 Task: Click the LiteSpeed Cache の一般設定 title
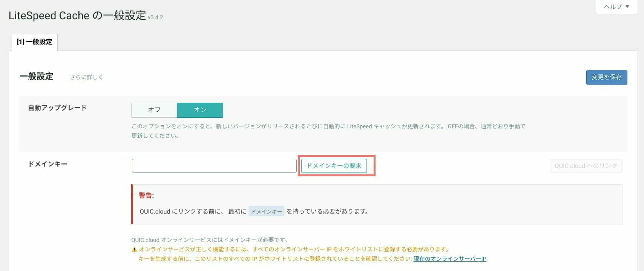(x=77, y=15)
